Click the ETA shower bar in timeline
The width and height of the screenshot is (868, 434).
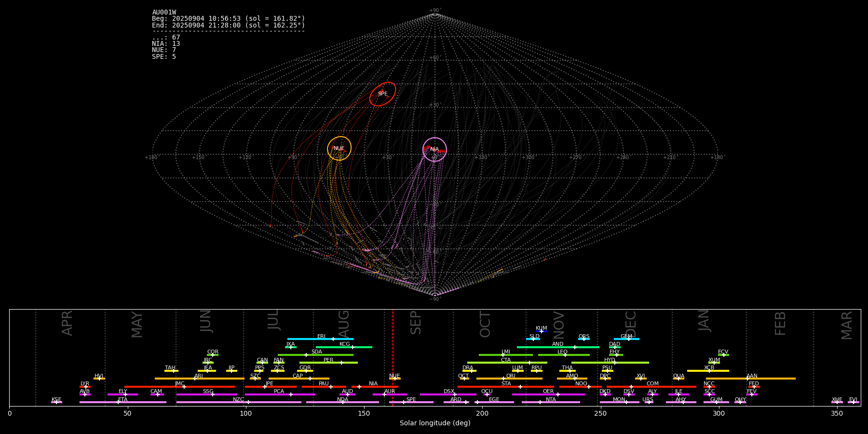coord(123,402)
